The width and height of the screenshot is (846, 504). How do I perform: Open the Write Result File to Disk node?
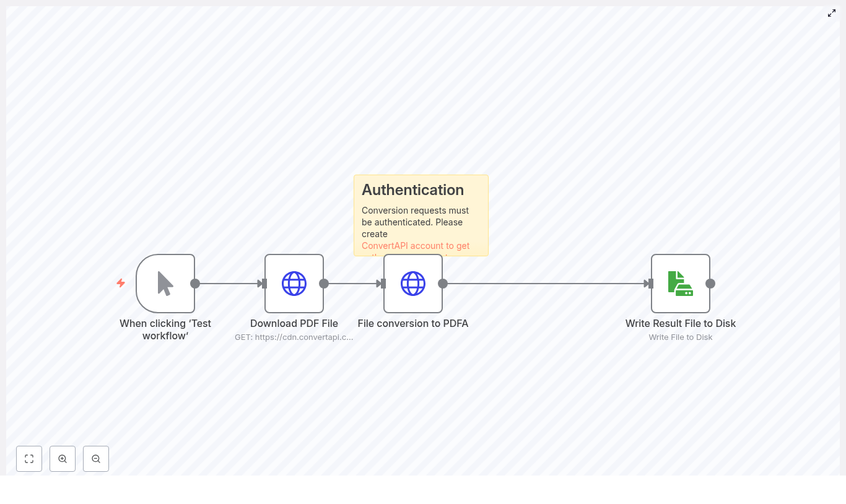click(x=681, y=284)
